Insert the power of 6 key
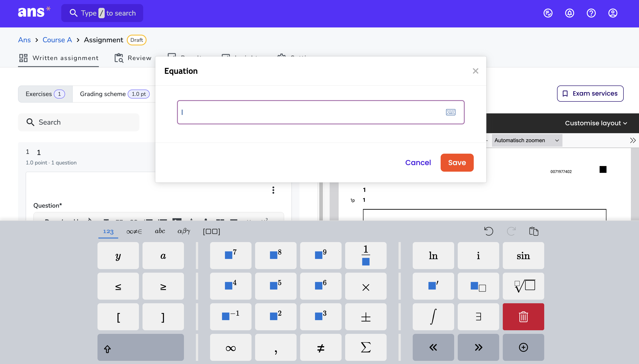Image resolution: width=639 pixels, height=364 pixels. coord(321,286)
